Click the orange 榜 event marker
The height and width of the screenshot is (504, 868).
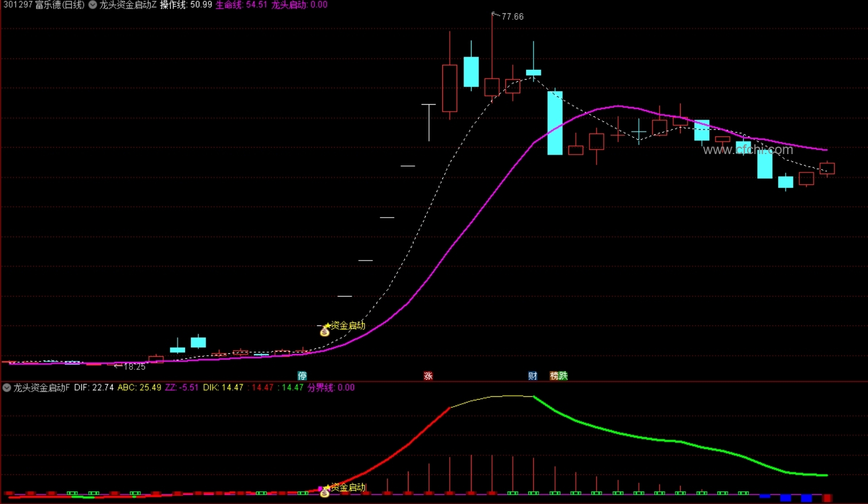(x=554, y=376)
